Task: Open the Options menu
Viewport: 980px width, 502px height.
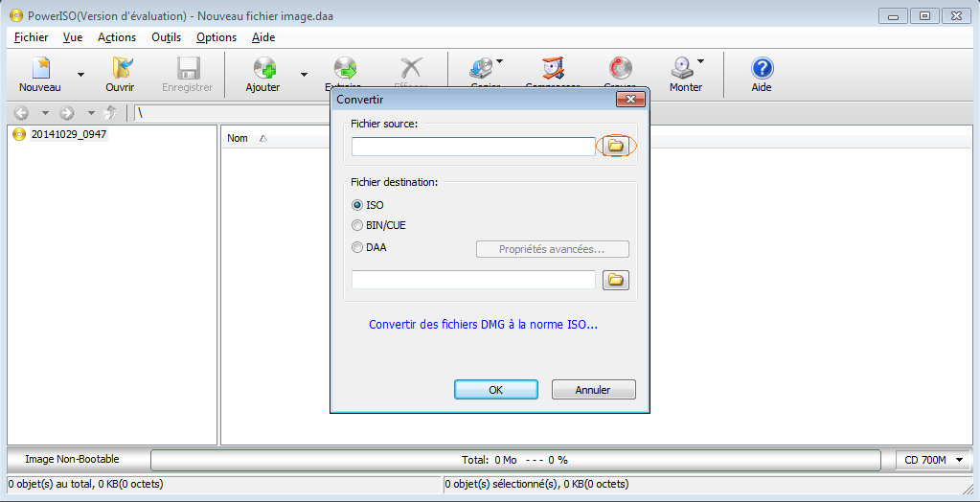Action: 217,37
